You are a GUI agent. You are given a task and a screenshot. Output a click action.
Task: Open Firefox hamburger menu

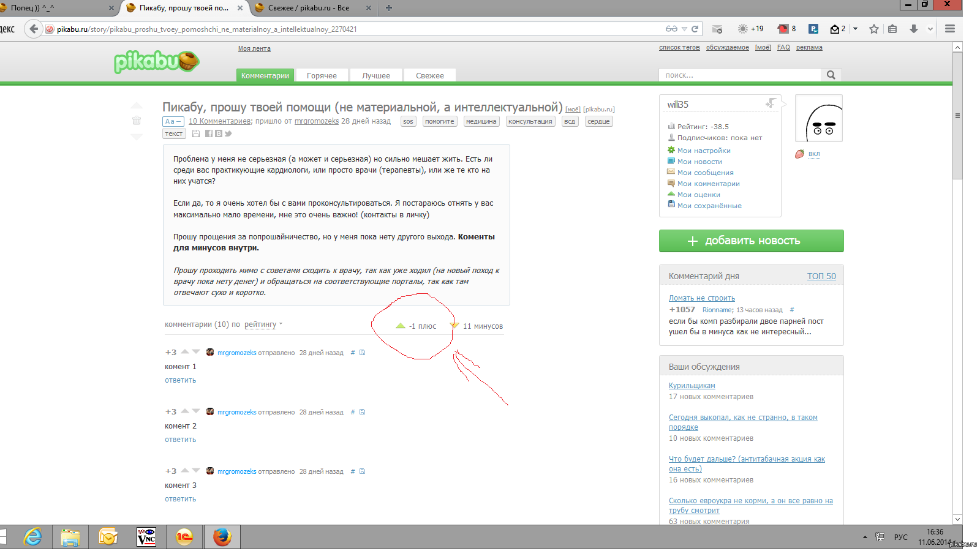coord(950,29)
